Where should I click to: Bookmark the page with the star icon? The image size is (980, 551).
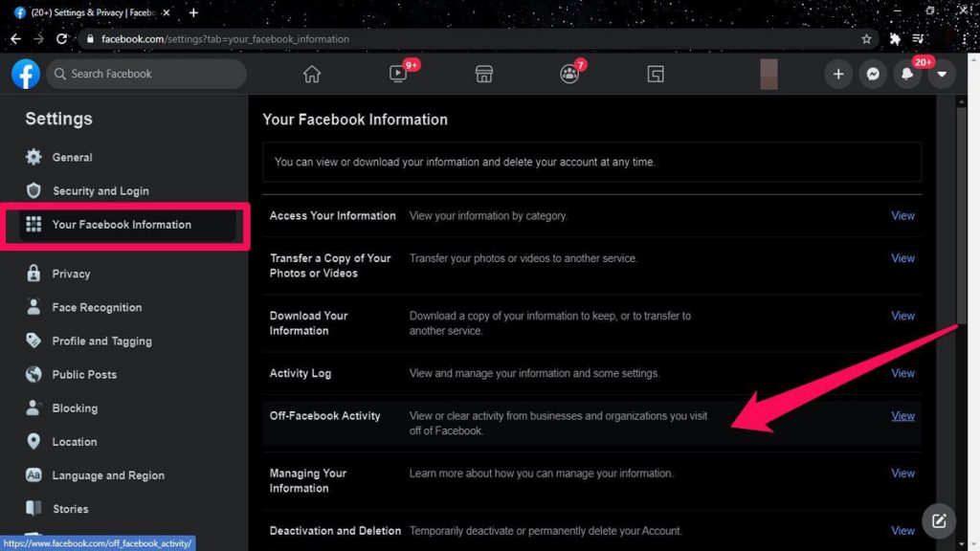[866, 39]
